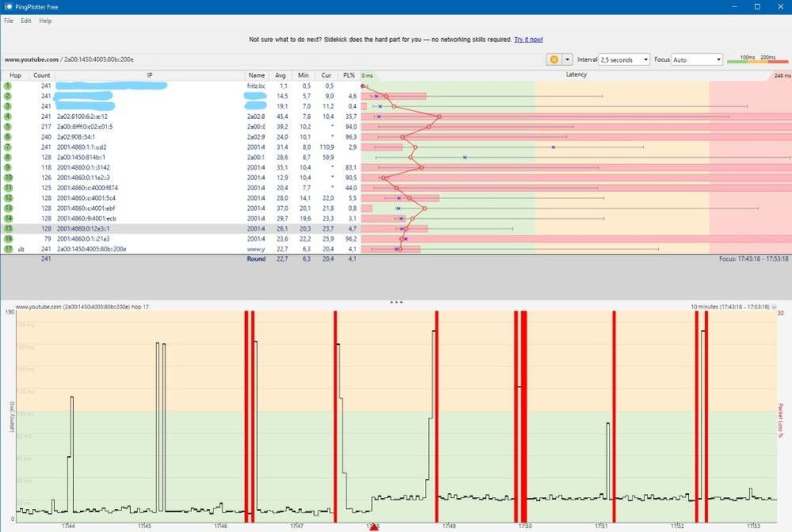Open the File menu
Viewport: 792px width, 532px height.
tap(9, 21)
